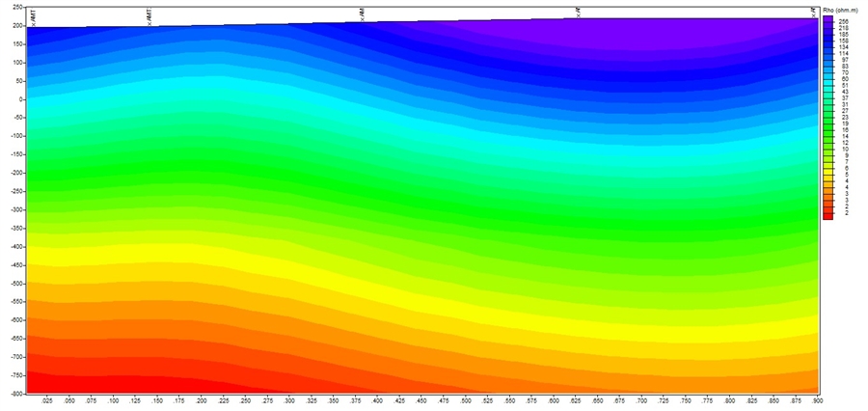
Task: Click the .200 distance axis label
Action: 201,400
